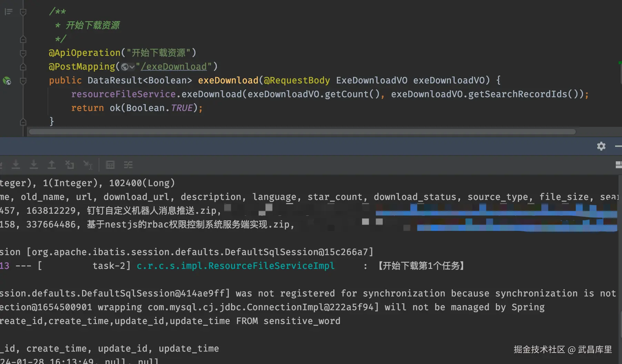This screenshot has height=364, width=622.
Task: Click the public keyword
Action: point(65,80)
